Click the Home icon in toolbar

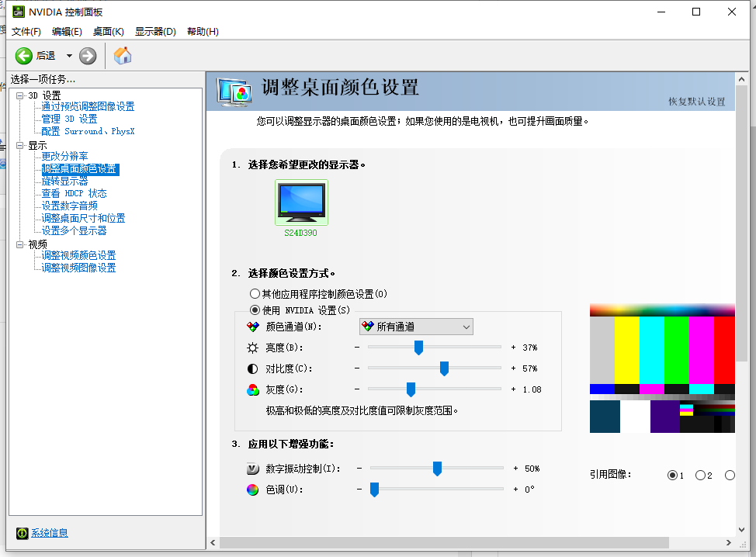pos(123,55)
